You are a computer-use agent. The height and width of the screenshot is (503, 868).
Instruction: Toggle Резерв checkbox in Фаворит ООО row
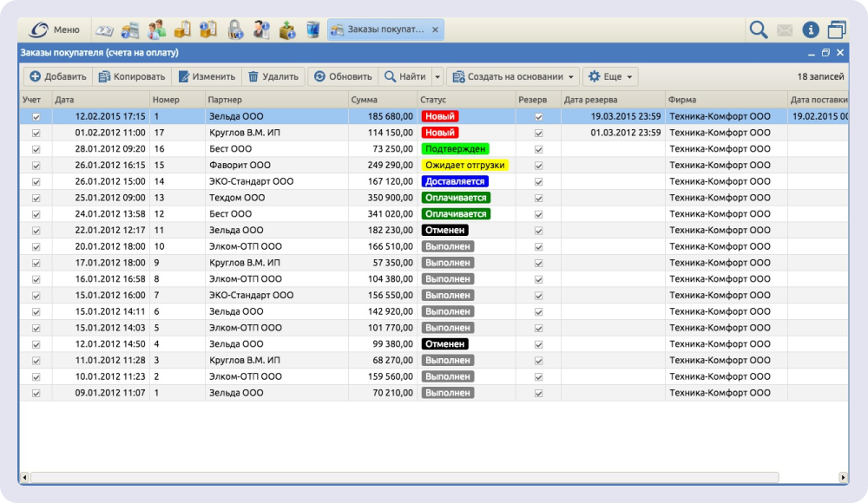pyautogui.click(x=538, y=165)
